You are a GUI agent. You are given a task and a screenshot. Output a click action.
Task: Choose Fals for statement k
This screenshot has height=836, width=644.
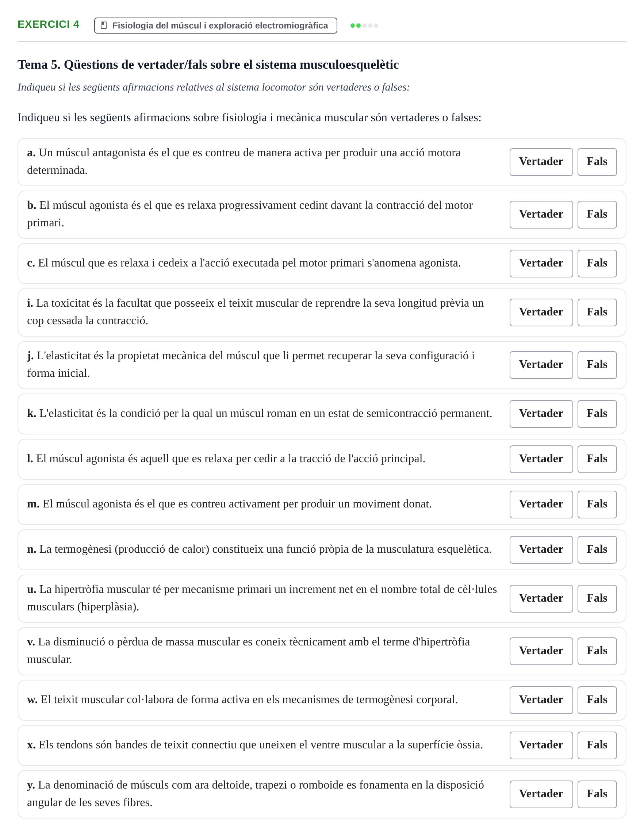(597, 414)
